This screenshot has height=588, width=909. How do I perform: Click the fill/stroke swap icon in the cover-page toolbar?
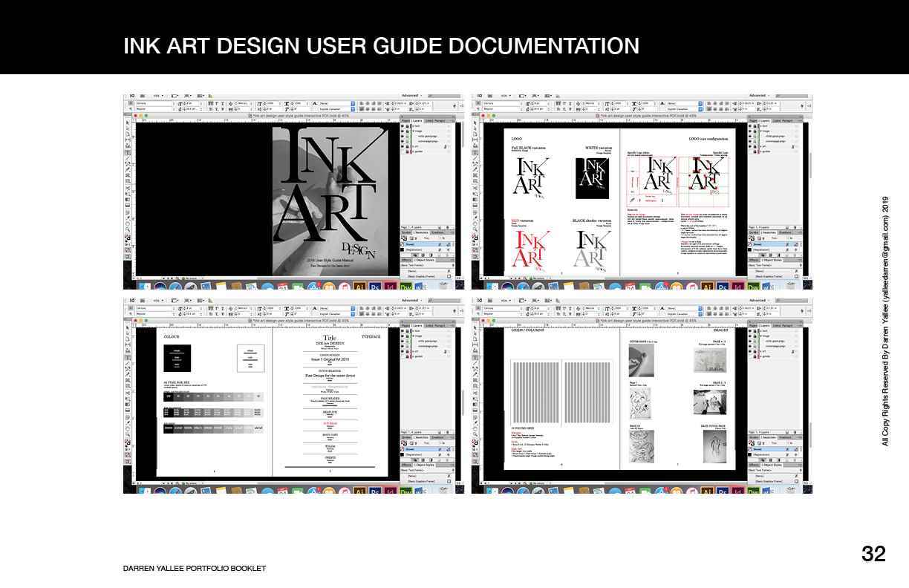(x=129, y=235)
